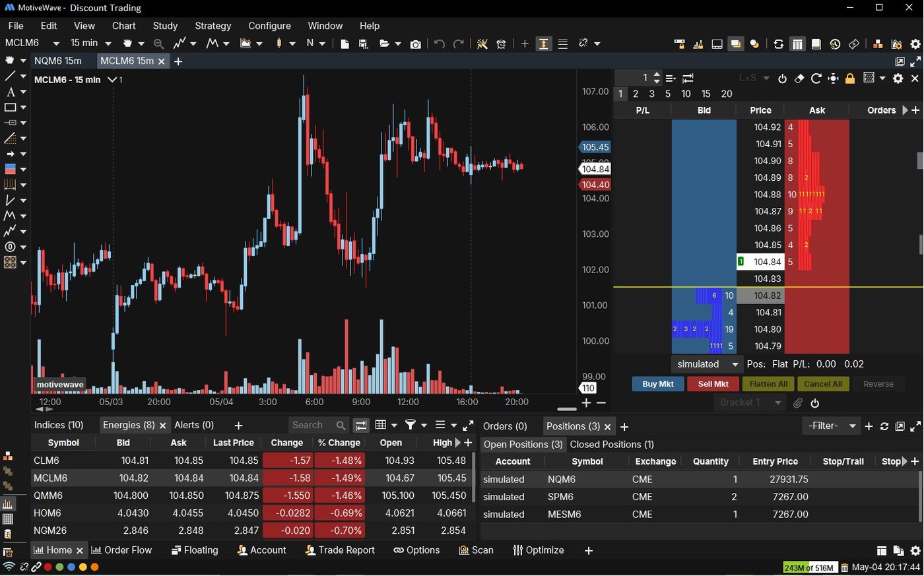
Task: Select quantity preset 5 in DOM
Action: coord(668,94)
